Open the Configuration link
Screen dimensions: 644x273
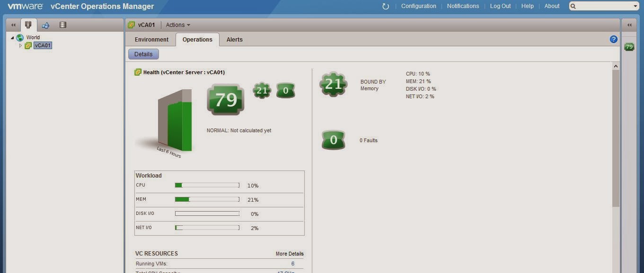click(x=419, y=6)
